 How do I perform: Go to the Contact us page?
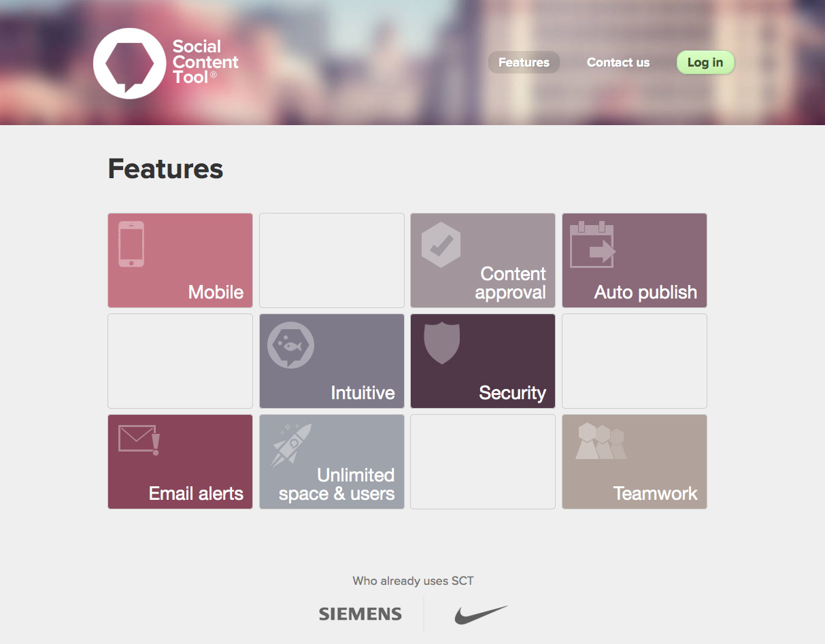click(618, 63)
